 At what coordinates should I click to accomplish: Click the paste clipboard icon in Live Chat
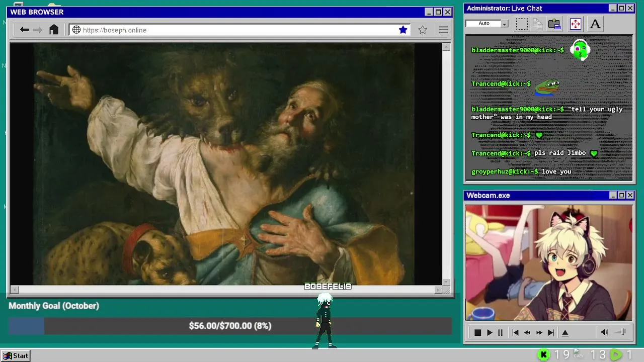pos(554,24)
